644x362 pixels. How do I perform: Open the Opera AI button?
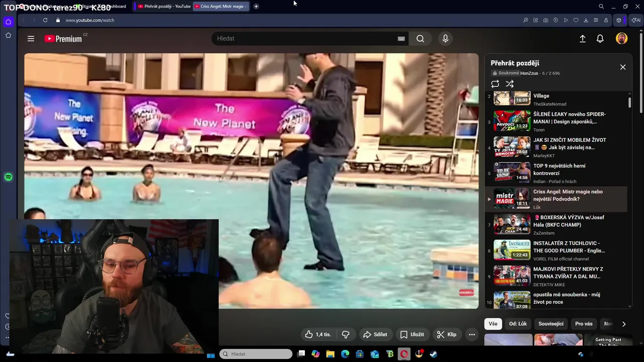(636, 20)
